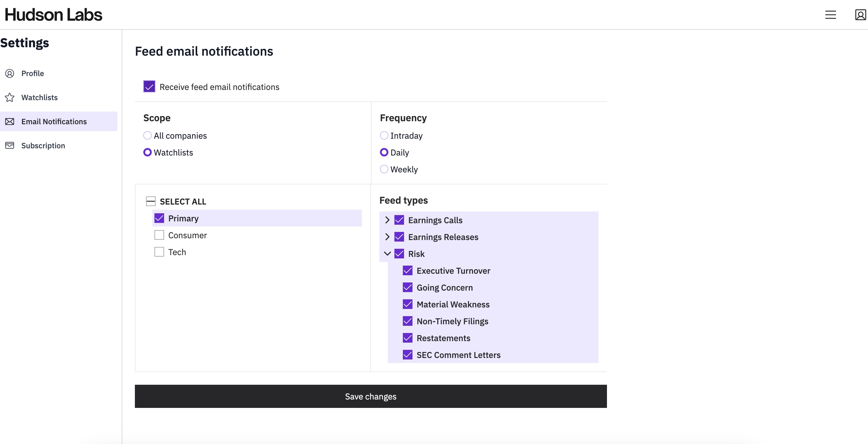Check the Consumer watchlist checkbox
This screenshot has height=444, width=868.
tap(159, 235)
